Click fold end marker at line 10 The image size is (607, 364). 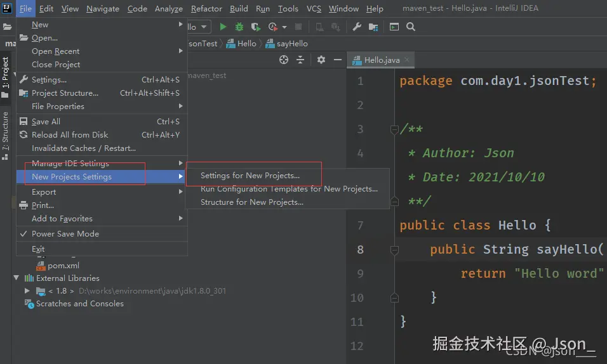tap(394, 298)
